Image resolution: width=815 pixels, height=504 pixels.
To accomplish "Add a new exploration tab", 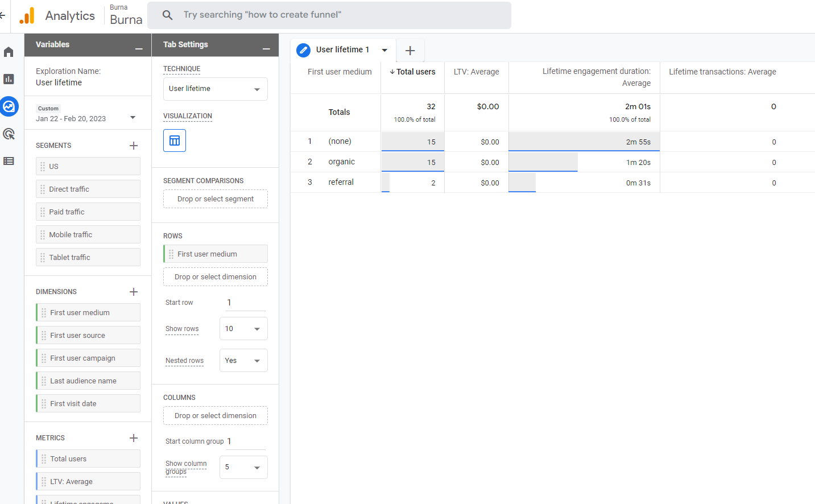I will click(x=410, y=51).
